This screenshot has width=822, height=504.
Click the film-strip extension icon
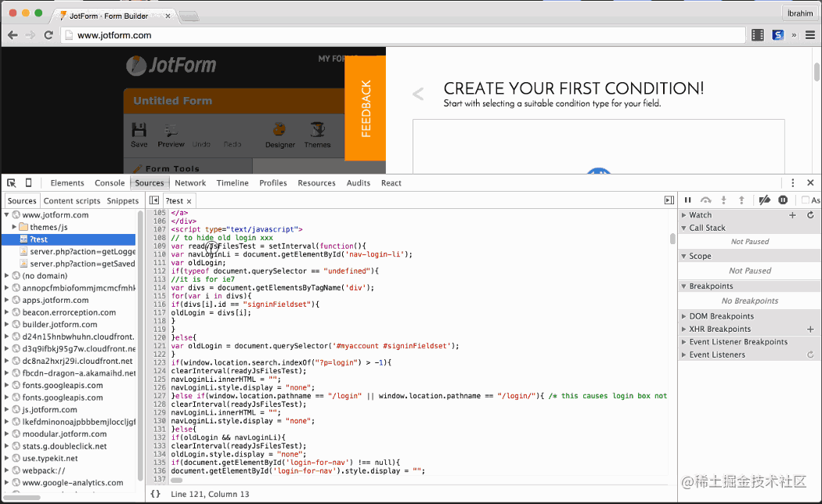coord(758,35)
